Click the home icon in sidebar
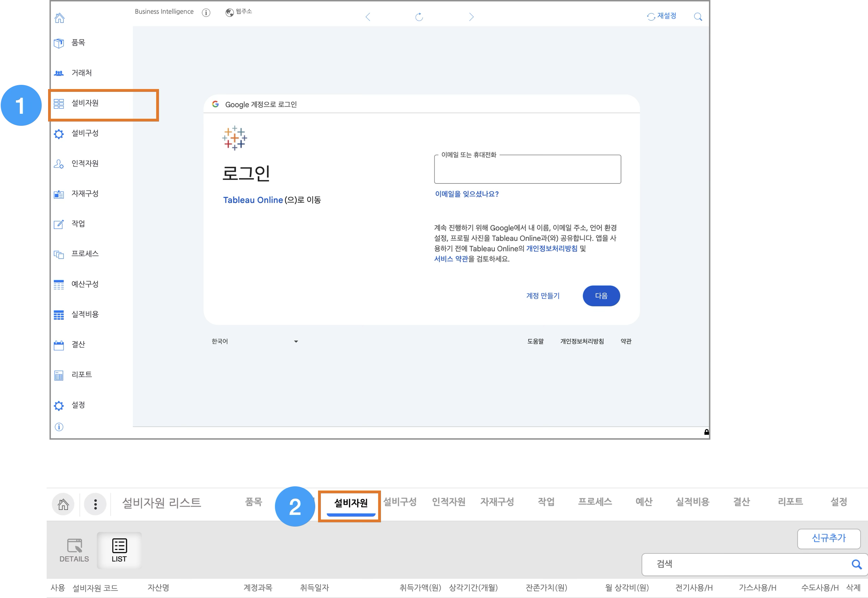 (x=60, y=18)
